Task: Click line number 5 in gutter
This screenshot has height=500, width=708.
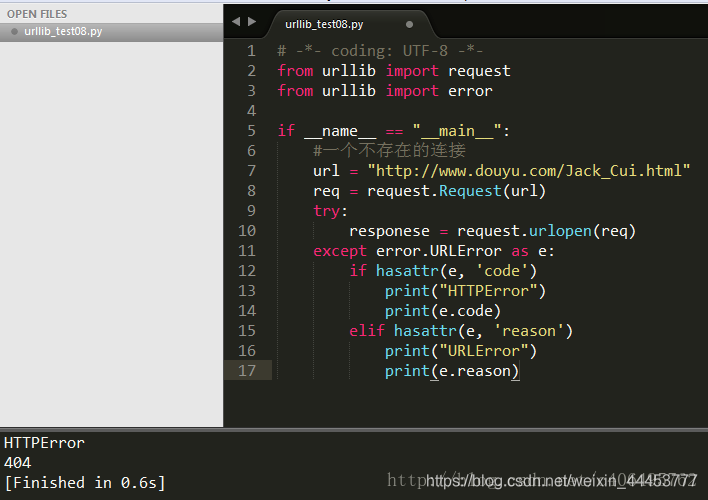Action: click(252, 131)
